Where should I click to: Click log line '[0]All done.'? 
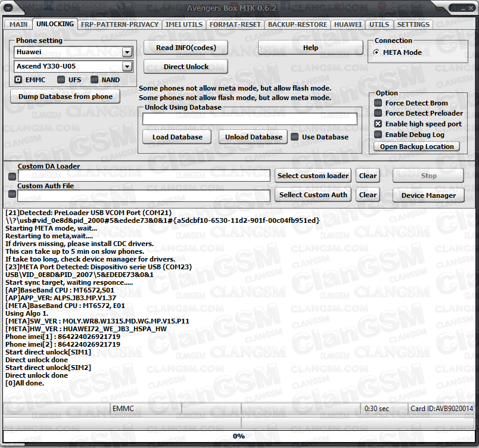pyautogui.click(x=25, y=383)
